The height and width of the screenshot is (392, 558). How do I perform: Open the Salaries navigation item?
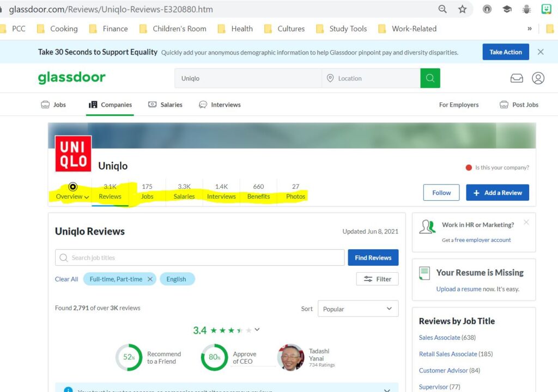165,105
